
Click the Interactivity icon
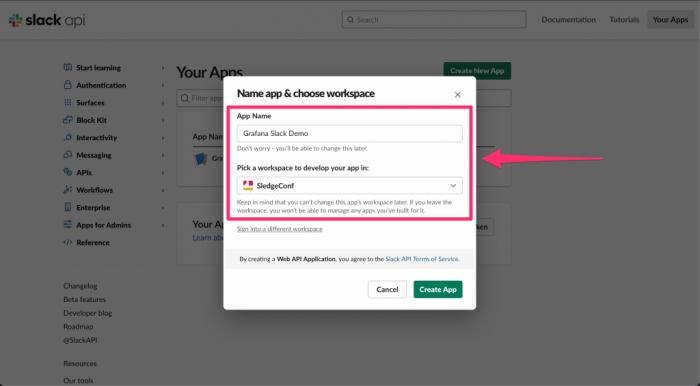tap(68, 137)
